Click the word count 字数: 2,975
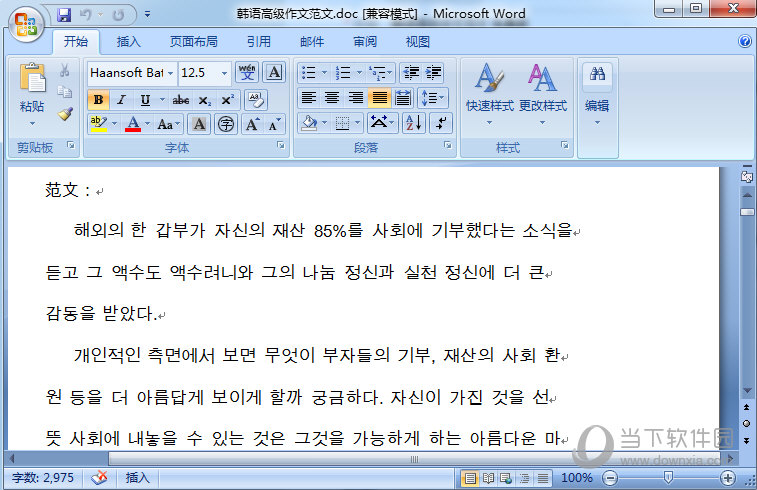This screenshot has width=757, height=490. click(x=43, y=478)
